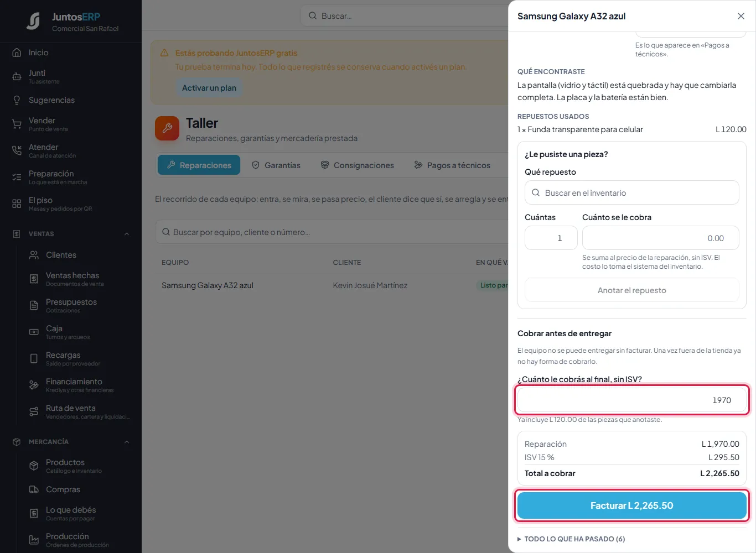Viewport: 756px width, 553px height.
Task: Click the Cuántas quantity field
Action: click(x=551, y=238)
